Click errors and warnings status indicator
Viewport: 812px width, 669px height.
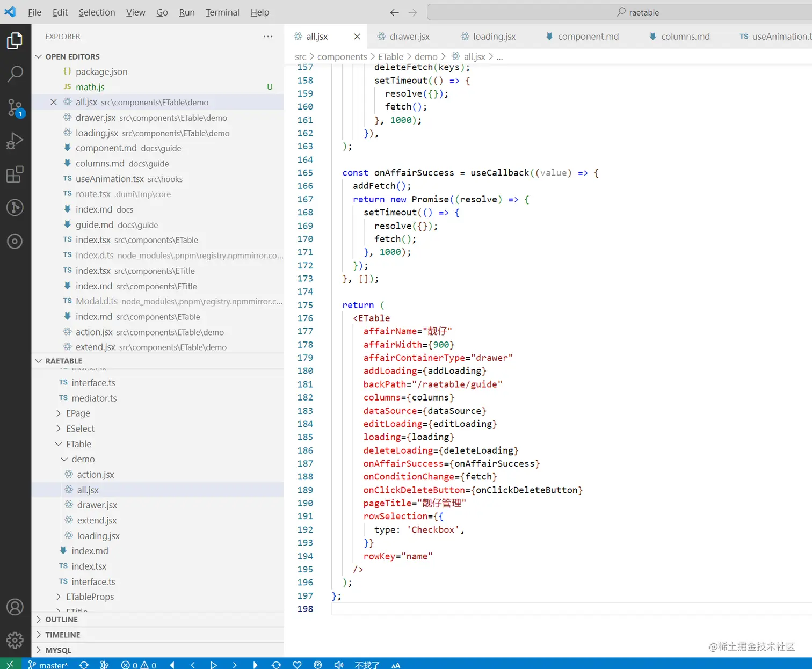tap(139, 665)
